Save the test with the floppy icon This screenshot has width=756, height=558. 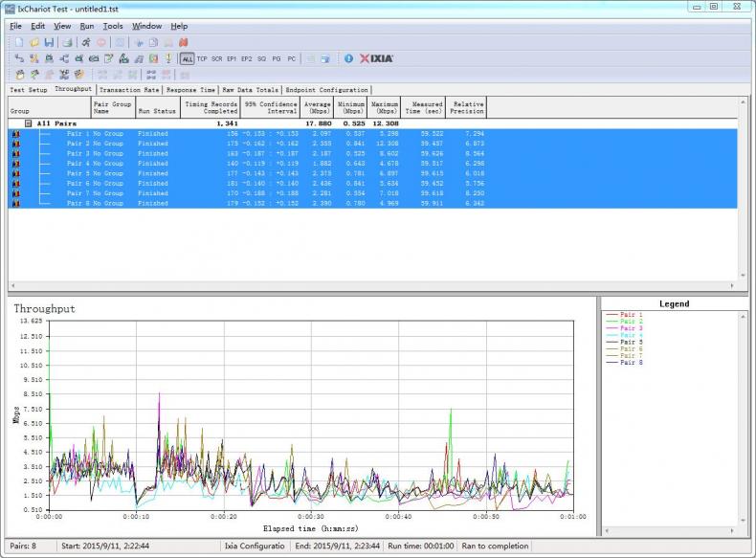[49, 42]
